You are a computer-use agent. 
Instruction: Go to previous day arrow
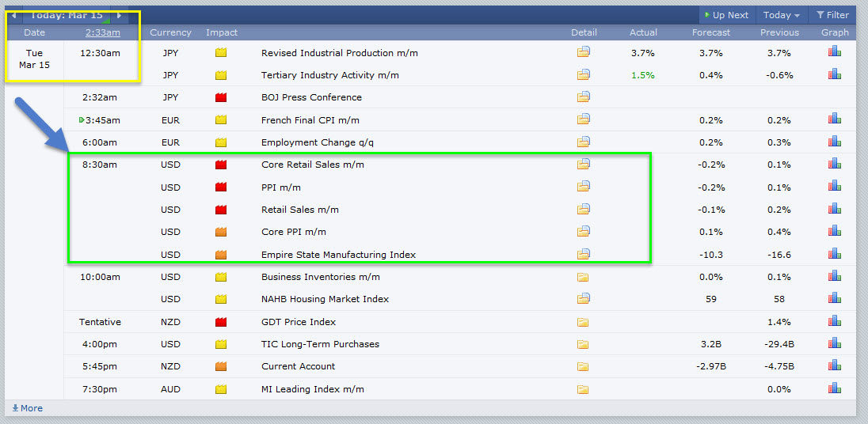[13, 16]
